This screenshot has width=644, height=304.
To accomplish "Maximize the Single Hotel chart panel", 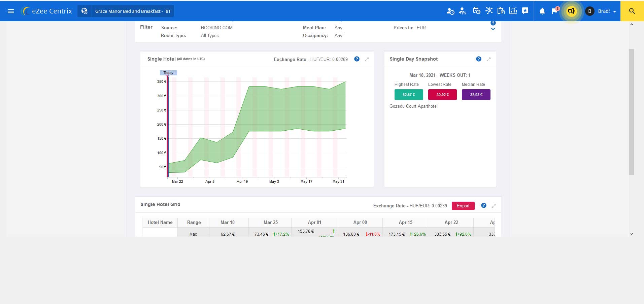I will click(x=367, y=59).
